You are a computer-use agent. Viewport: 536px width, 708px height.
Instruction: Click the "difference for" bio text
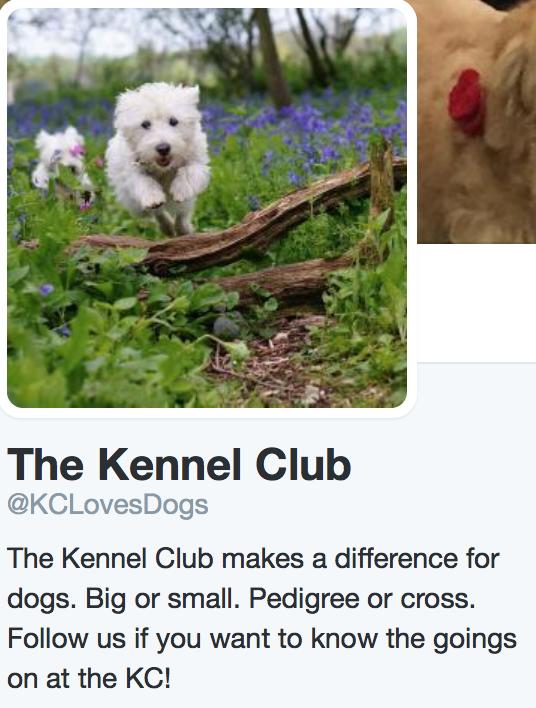pyautogui.click(x=417, y=559)
